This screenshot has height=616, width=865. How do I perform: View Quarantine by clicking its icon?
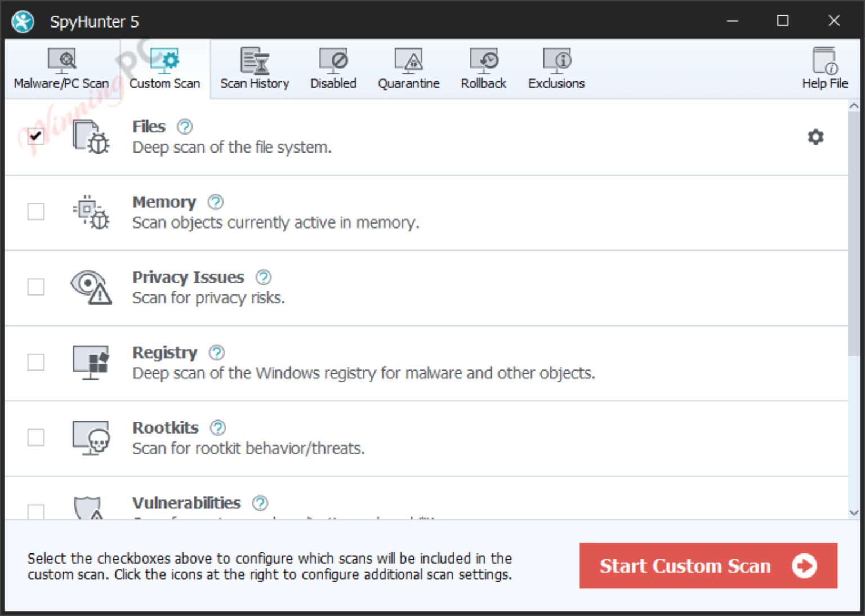tap(409, 68)
